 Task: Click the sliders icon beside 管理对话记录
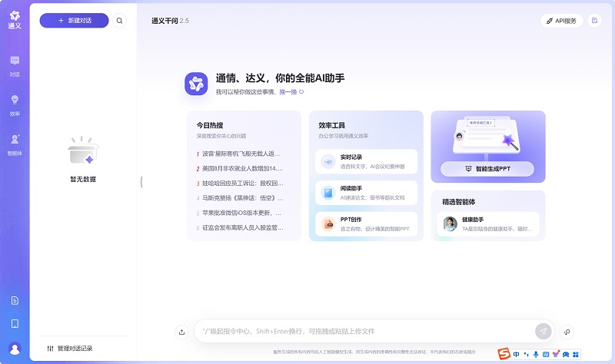click(50, 349)
